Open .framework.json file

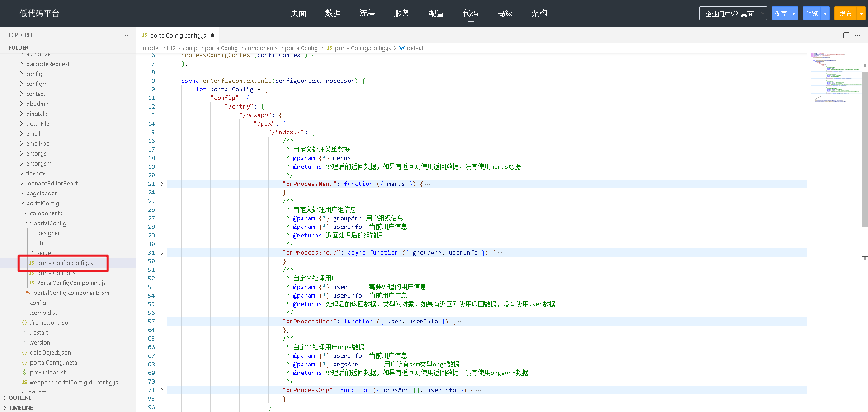click(x=50, y=323)
